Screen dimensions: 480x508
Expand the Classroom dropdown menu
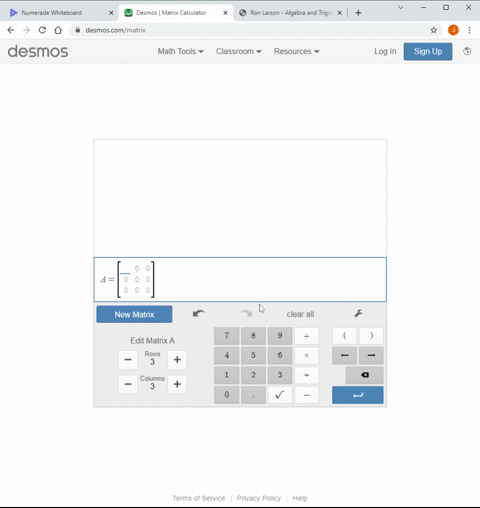click(239, 51)
